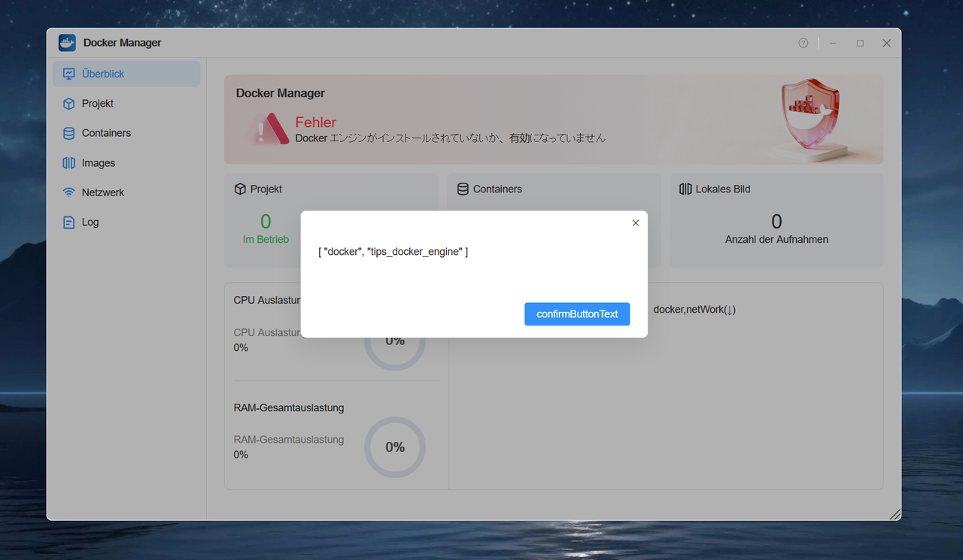The width and height of the screenshot is (963, 560).
Task: Click the Containers database icon in sidebar
Action: [x=69, y=133]
